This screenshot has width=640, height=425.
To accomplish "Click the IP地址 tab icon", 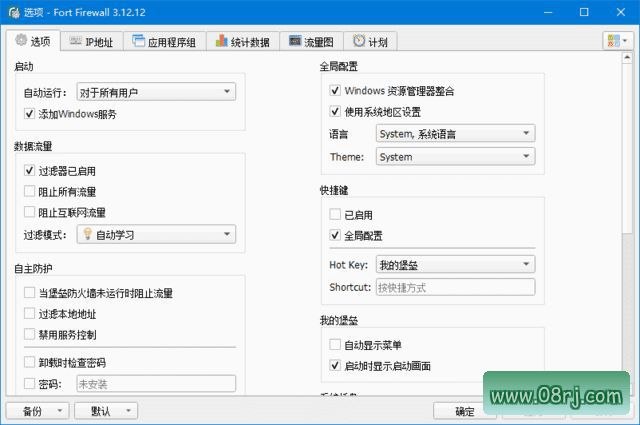I will tap(76, 41).
